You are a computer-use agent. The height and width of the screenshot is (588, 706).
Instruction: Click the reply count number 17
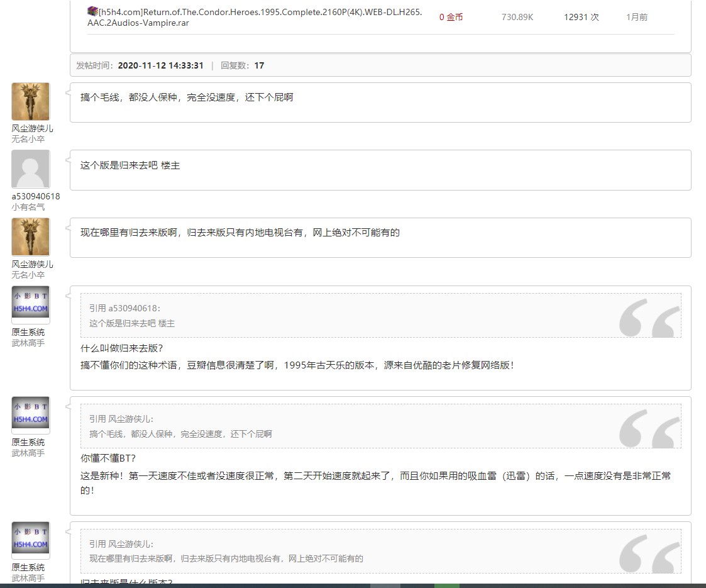259,65
